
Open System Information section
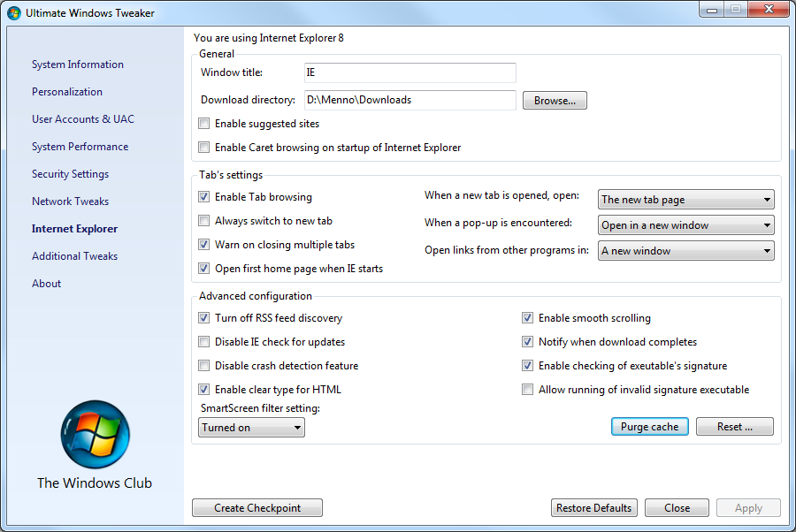point(78,65)
